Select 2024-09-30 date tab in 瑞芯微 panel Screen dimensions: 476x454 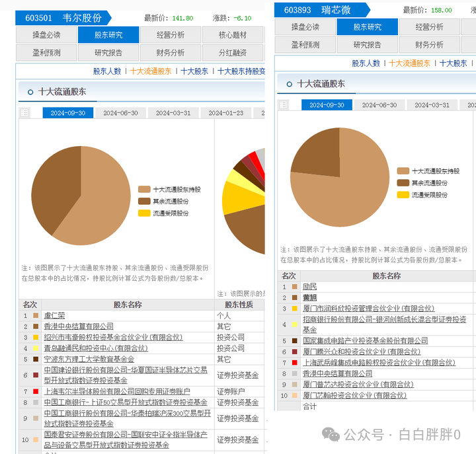click(x=327, y=105)
